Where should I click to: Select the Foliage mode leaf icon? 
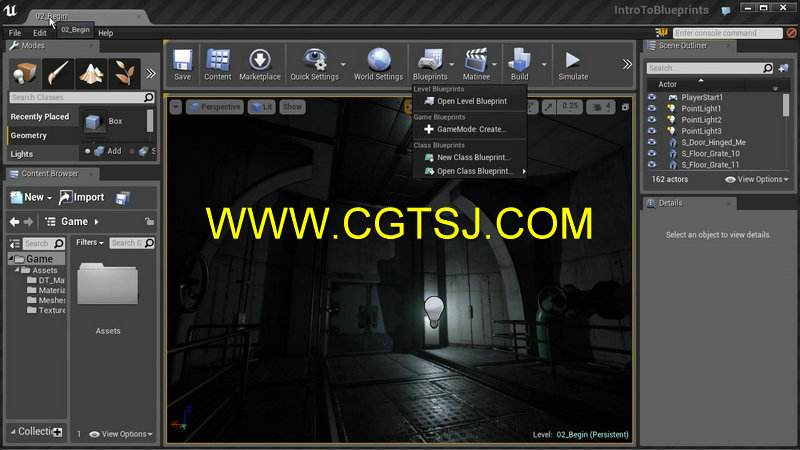124,73
